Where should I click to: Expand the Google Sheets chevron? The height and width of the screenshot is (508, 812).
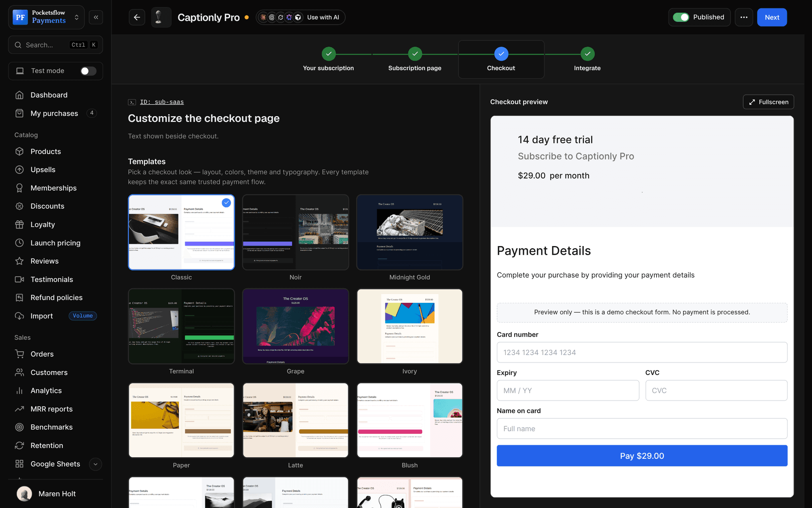point(96,464)
